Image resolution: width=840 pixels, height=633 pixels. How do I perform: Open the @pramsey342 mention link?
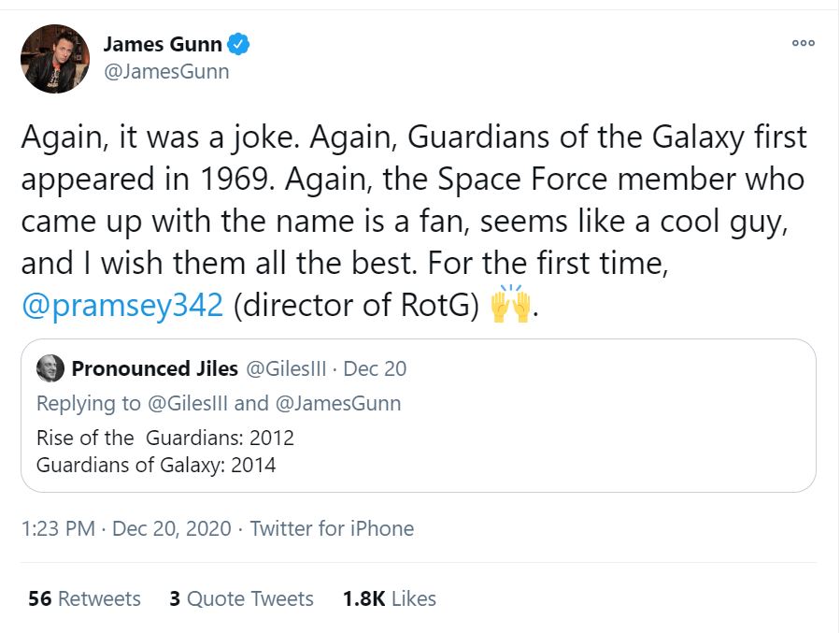[x=121, y=306]
